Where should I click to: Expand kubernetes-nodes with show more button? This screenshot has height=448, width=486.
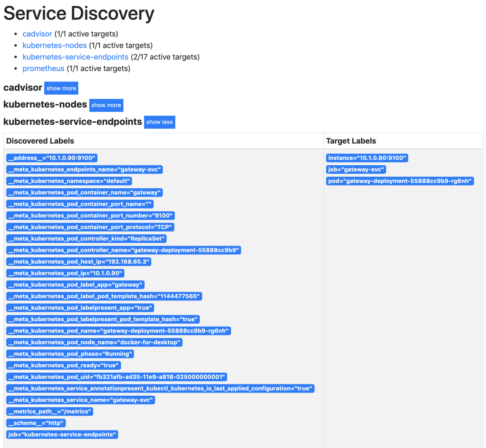(x=106, y=105)
